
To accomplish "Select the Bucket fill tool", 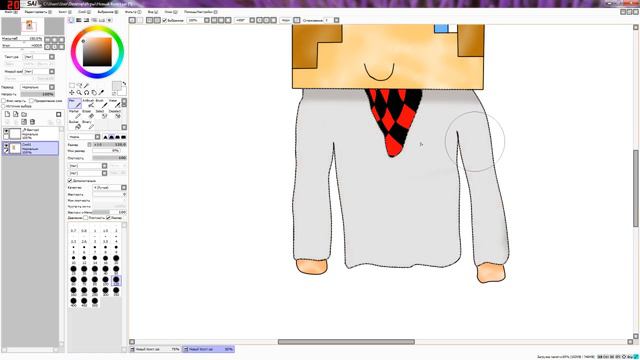I will (x=75, y=125).
